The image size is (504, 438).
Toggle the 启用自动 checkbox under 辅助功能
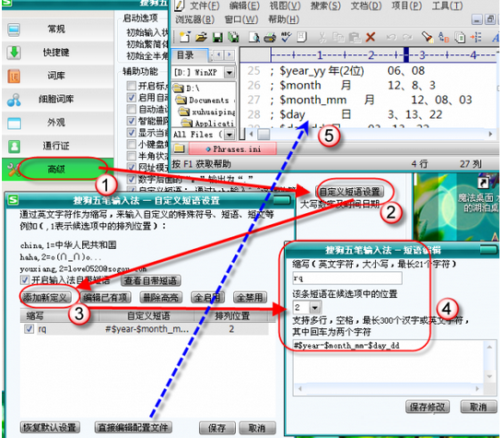point(131,98)
